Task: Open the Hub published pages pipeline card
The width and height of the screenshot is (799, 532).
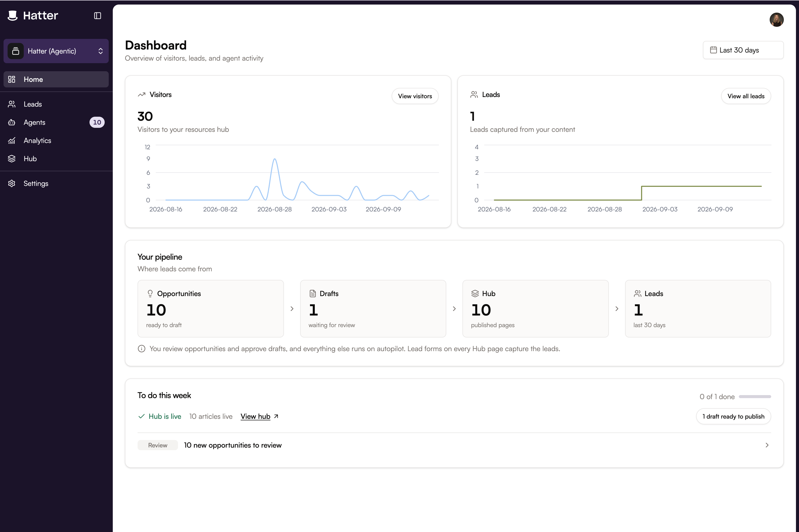Action: pyautogui.click(x=535, y=309)
